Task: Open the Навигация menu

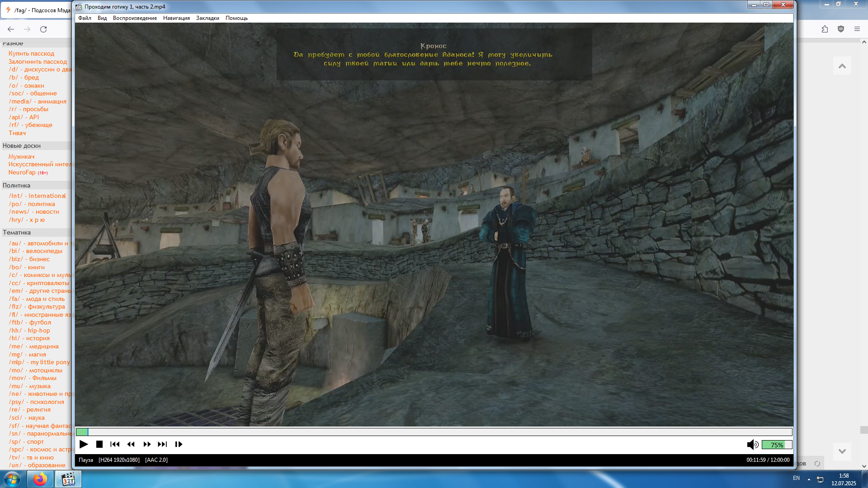Action: (176, 18)
